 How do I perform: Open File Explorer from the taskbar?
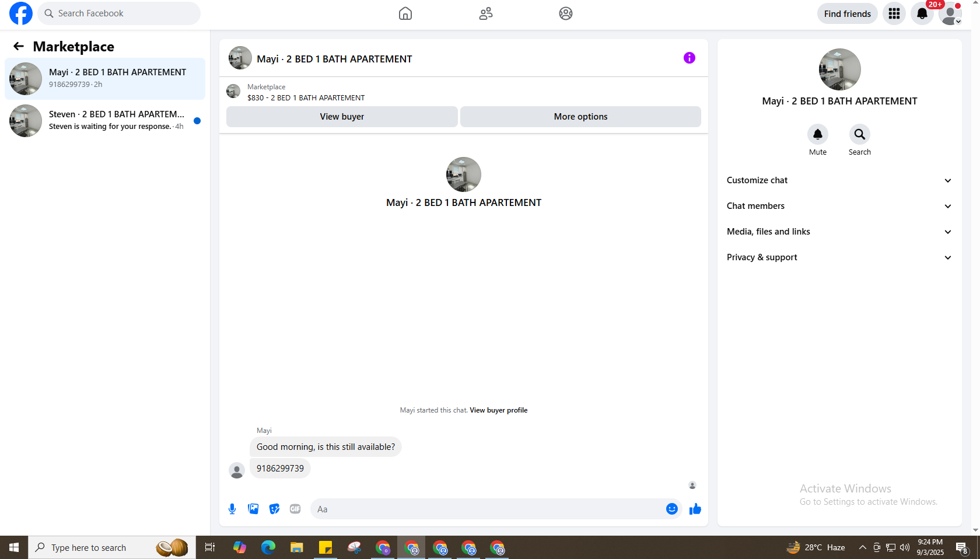coord(297,547)
